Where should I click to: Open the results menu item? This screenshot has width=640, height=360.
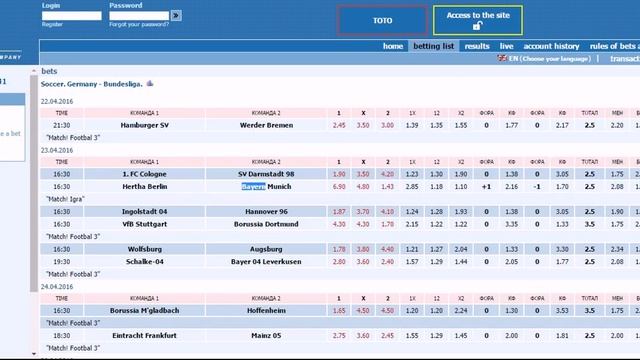pos(477,46)
